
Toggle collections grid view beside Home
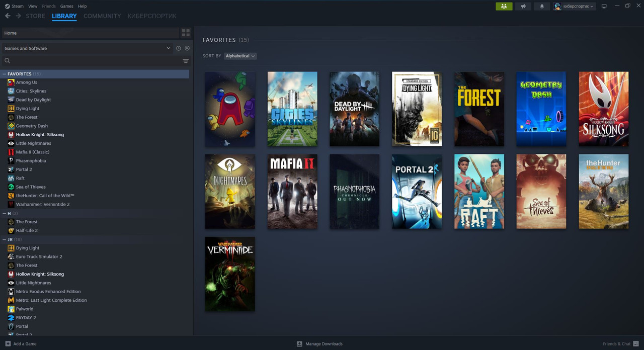pyautogui.click(x=186, y=33)
